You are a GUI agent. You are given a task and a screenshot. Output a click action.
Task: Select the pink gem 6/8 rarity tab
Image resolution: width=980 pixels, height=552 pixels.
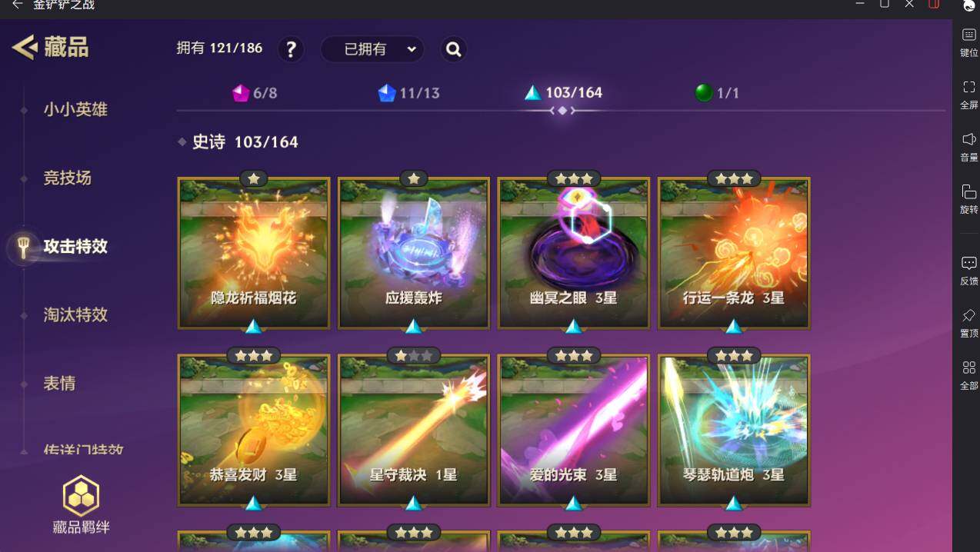(255, 93)
